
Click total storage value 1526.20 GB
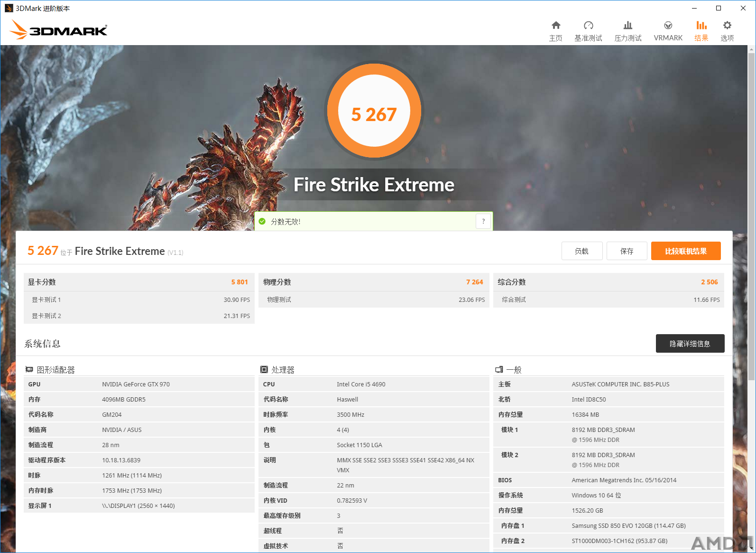(587, 511)
